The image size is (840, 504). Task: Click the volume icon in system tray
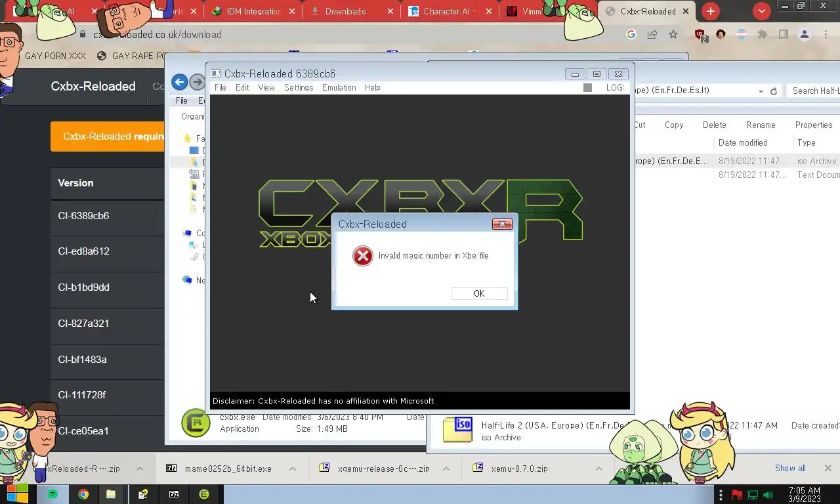point(768,495)
